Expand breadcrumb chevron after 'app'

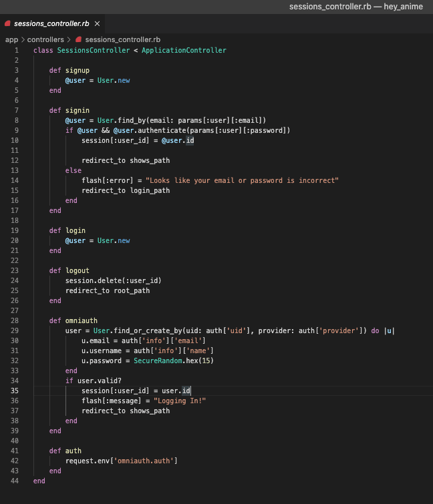point(23,39)
